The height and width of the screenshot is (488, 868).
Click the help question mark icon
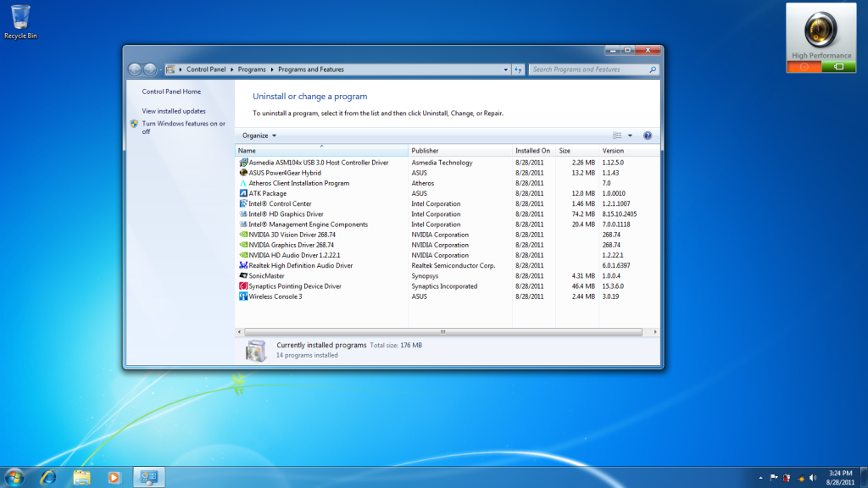coord(648,136)
